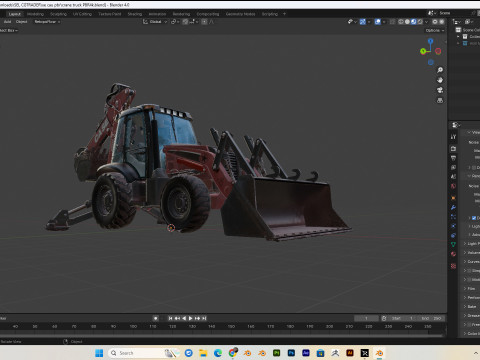This screenshot has width=480, height=360.
Task: Click the Windows Start button
Action: (x=99, y=353)
